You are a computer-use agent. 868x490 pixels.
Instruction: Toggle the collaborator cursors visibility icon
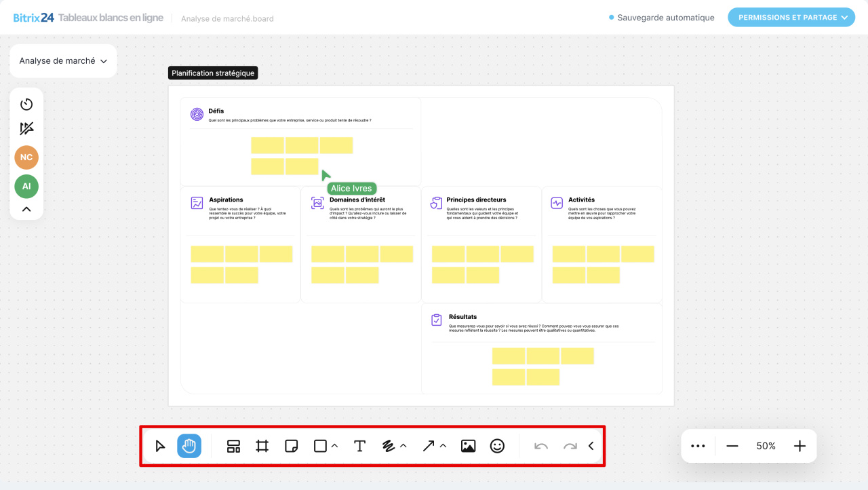pyautogui.click(x=26, y=129)
